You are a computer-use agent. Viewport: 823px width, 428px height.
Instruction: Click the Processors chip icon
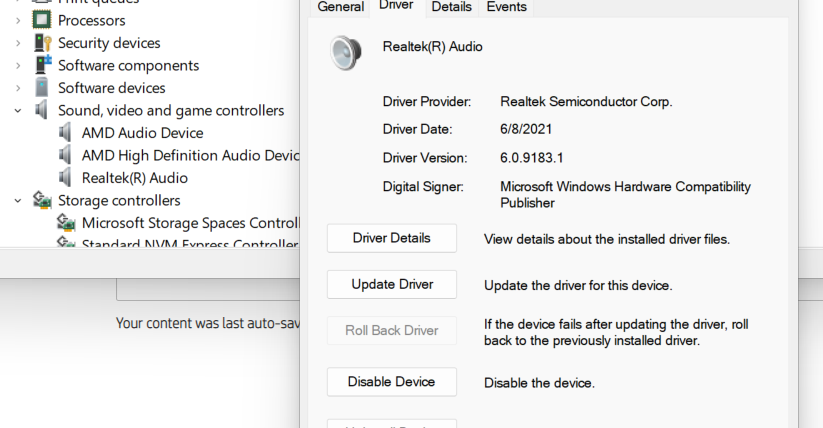[42, 20]
